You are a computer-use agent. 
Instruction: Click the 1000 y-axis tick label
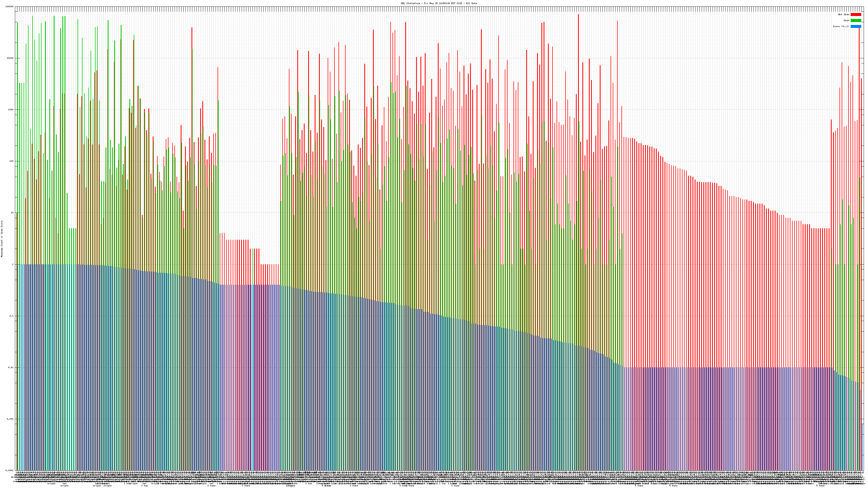(11, 110)
